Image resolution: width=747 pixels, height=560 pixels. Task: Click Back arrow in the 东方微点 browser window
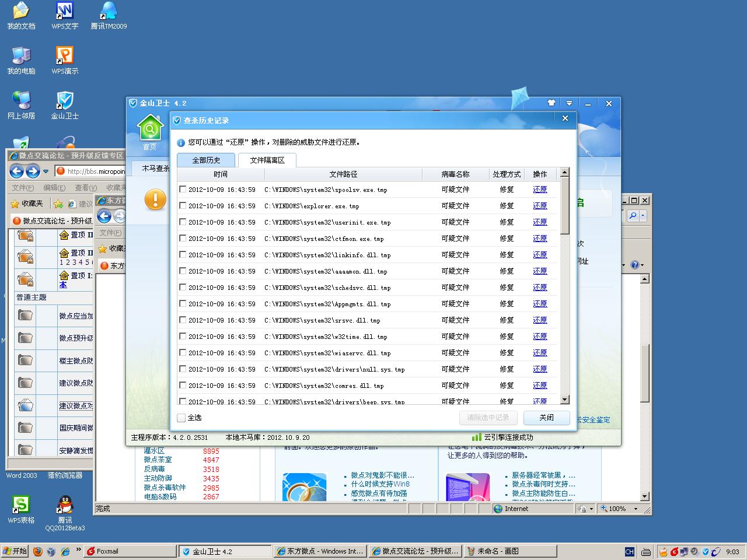[104, 216]
